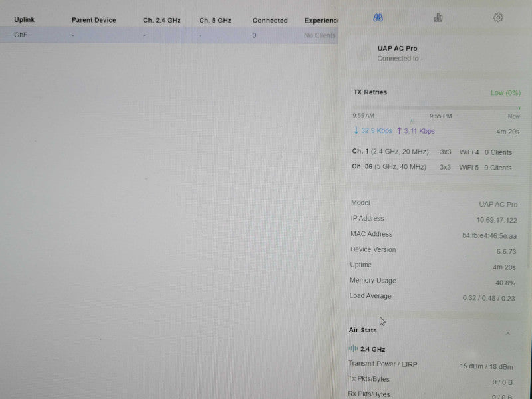Click the 3.11 Kbps upload rate
The width and height of the screenshot is (532, 399).
[416, 131]
